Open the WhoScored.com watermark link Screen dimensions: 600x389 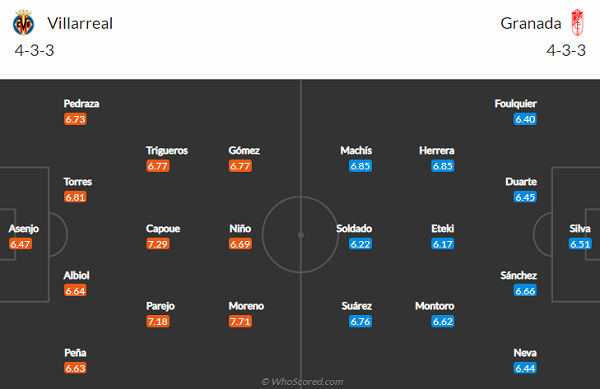point(302,382)
